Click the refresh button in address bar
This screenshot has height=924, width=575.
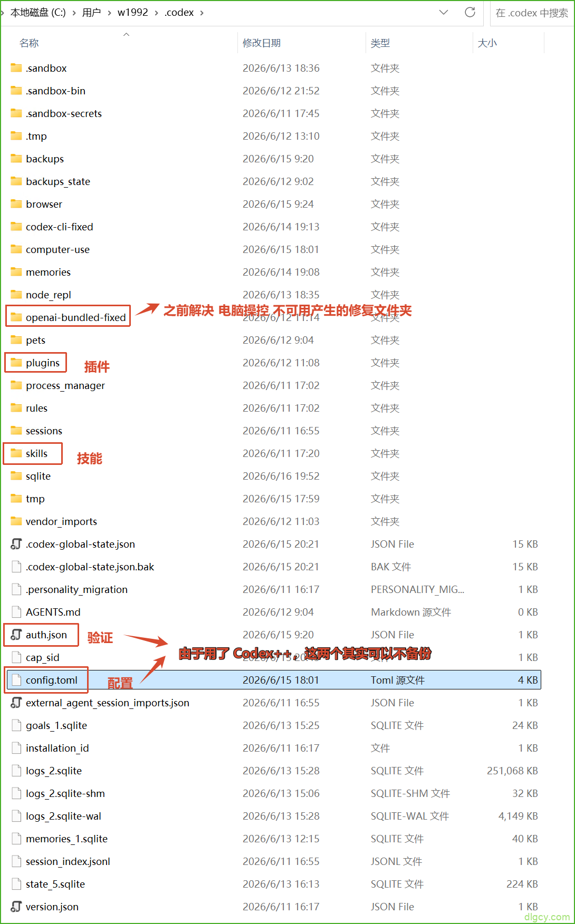coord(470,12)
